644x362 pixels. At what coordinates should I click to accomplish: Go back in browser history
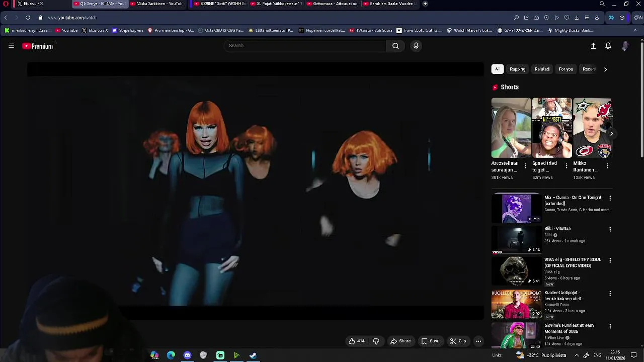coord(6,18)
